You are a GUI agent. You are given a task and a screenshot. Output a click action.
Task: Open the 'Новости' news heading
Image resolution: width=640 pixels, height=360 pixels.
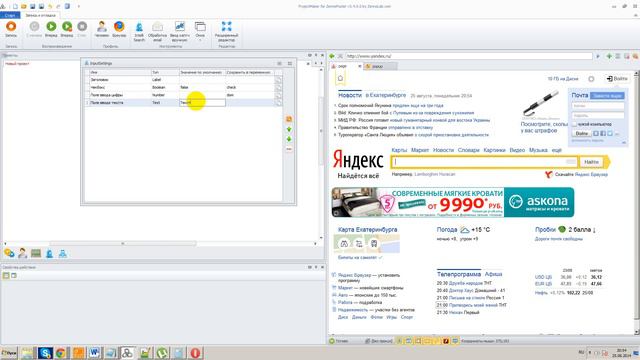coord(350,95)
